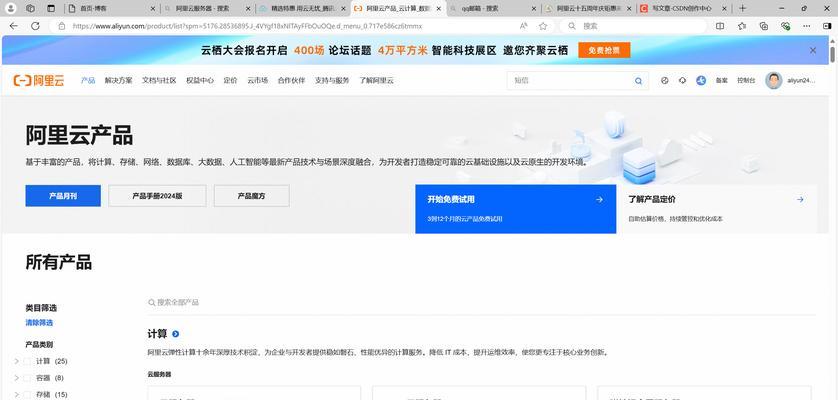Click the 清除筛选 link
838x400 pixels.
39,323
